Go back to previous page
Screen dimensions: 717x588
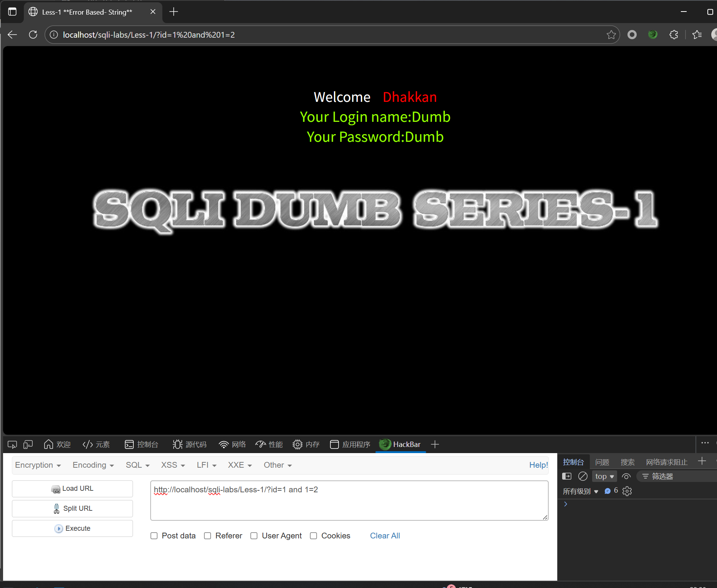(12, 35)
